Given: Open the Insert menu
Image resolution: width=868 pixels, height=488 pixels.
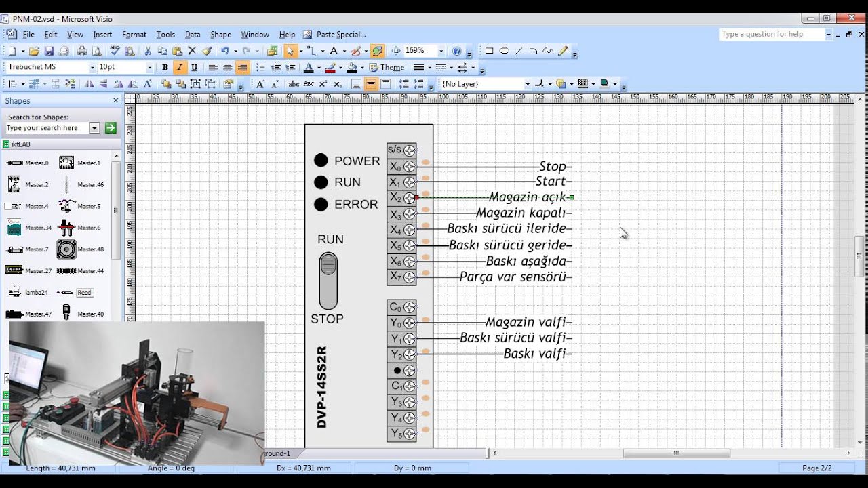Looking at the screenshot, I should [102, 35].
